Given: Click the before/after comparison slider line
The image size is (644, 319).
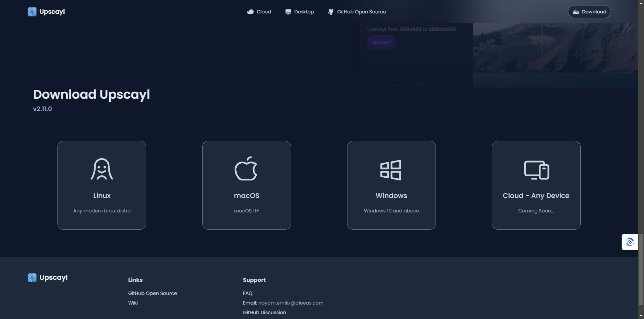Looking at the screenshot, I should coord(542,55).
